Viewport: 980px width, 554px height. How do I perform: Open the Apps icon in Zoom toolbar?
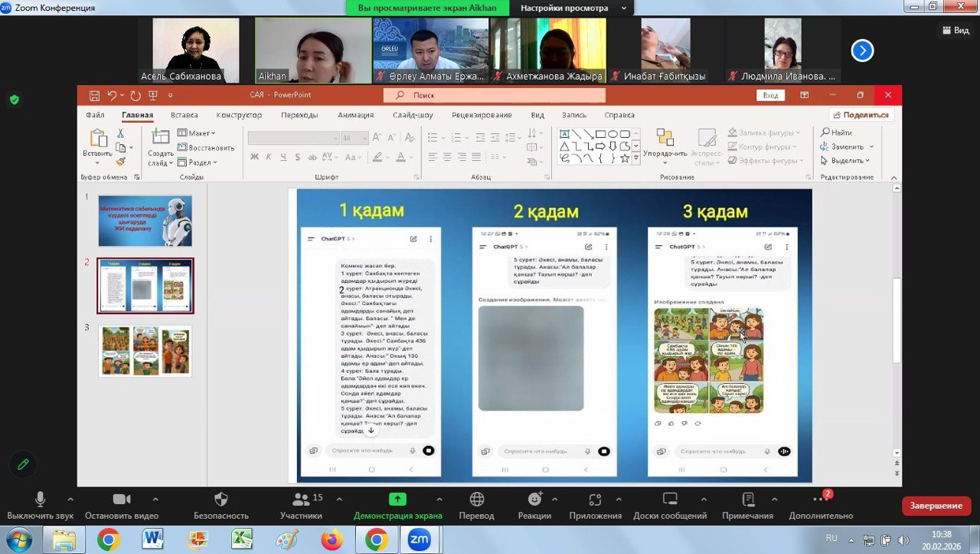tap(595, 500)
